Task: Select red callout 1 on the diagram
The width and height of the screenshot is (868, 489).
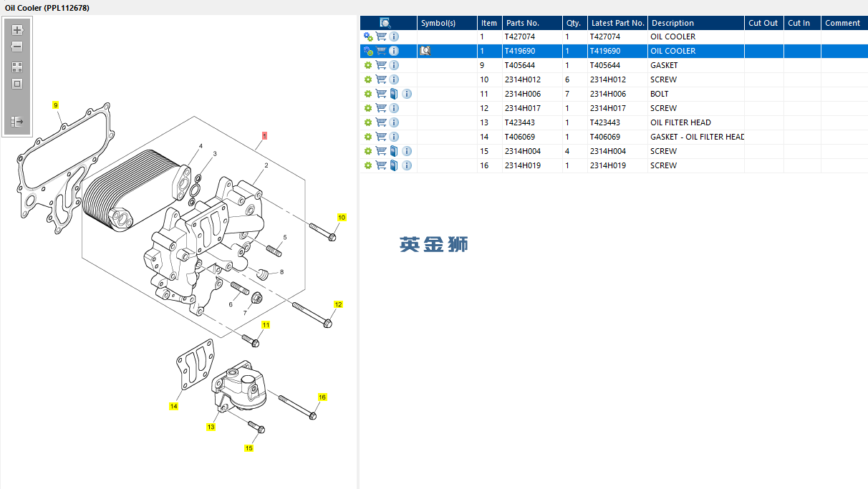Action: (264, 135)
